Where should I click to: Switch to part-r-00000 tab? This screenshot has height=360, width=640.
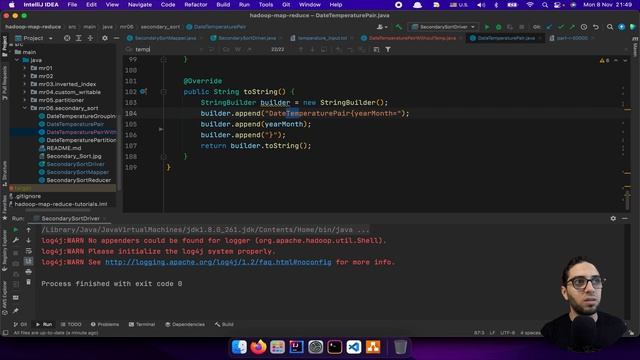point(571,38)
